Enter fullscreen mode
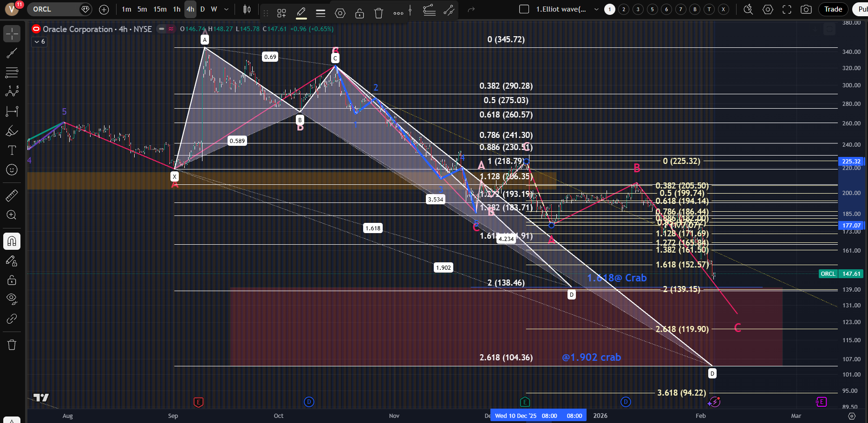This screenshot has height=423, width=868. 787,9
